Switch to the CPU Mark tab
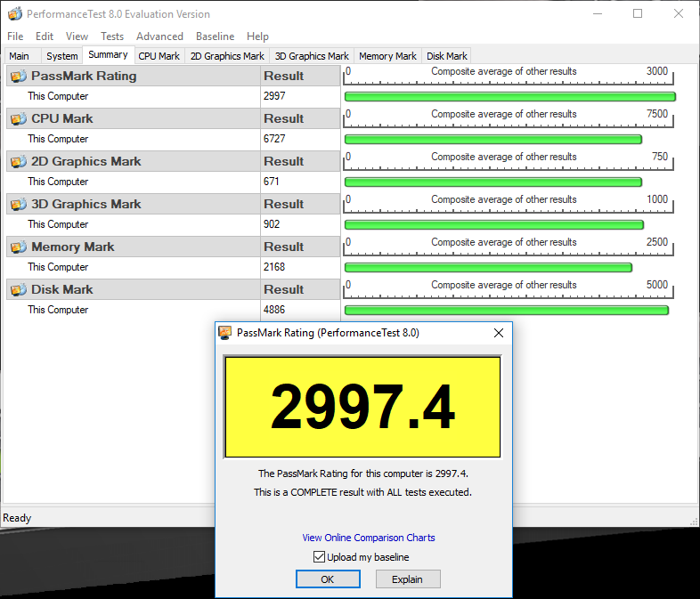 [159, 56]
